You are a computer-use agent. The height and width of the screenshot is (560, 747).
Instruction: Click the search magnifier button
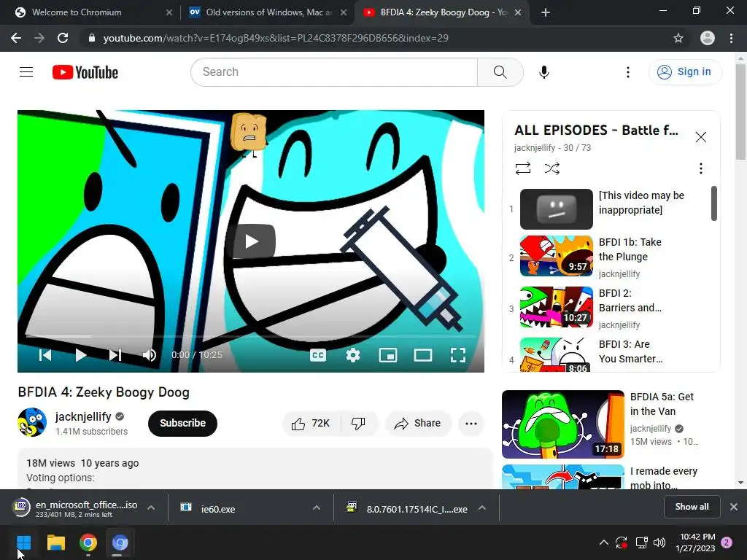pos(500,72)
